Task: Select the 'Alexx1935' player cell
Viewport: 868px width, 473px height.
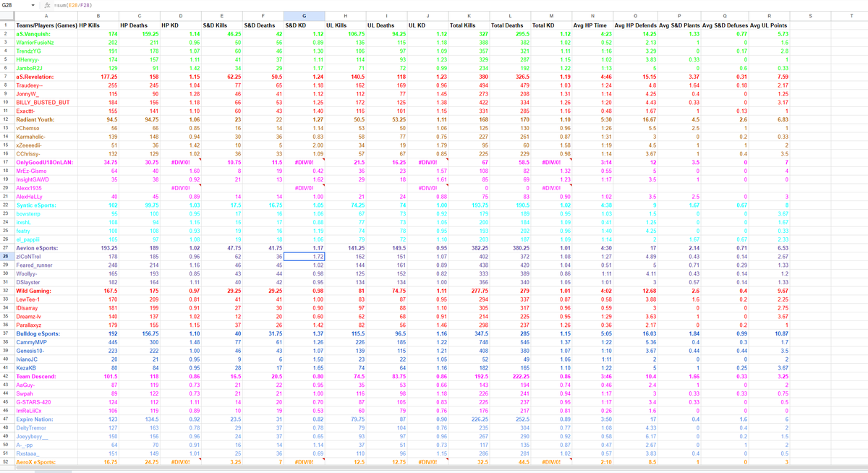Action: coord(46,187)
